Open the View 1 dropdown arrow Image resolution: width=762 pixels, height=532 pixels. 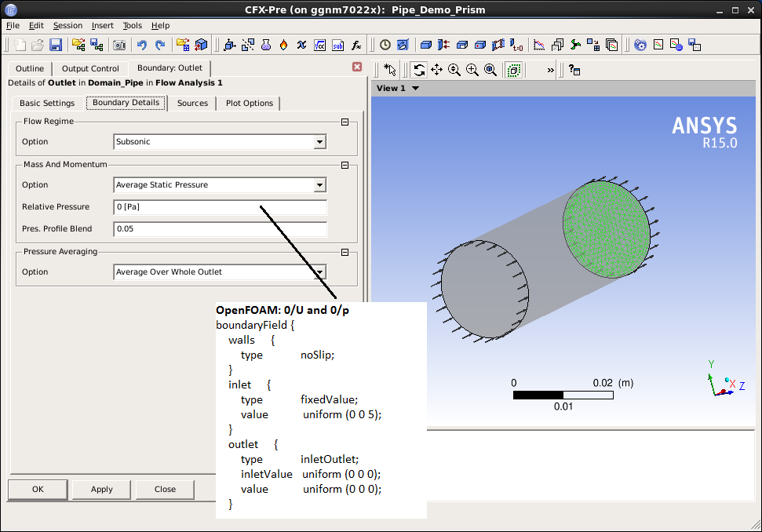click(415, 89)
